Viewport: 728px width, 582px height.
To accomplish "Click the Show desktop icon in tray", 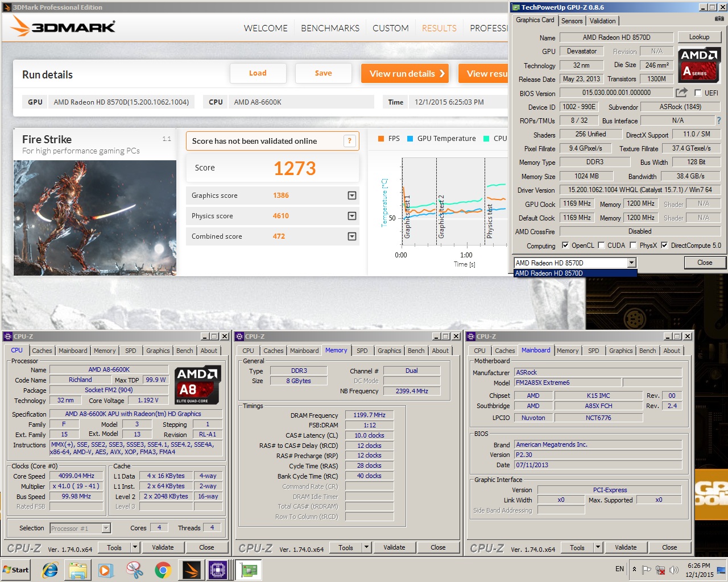I will coord(721,570).
